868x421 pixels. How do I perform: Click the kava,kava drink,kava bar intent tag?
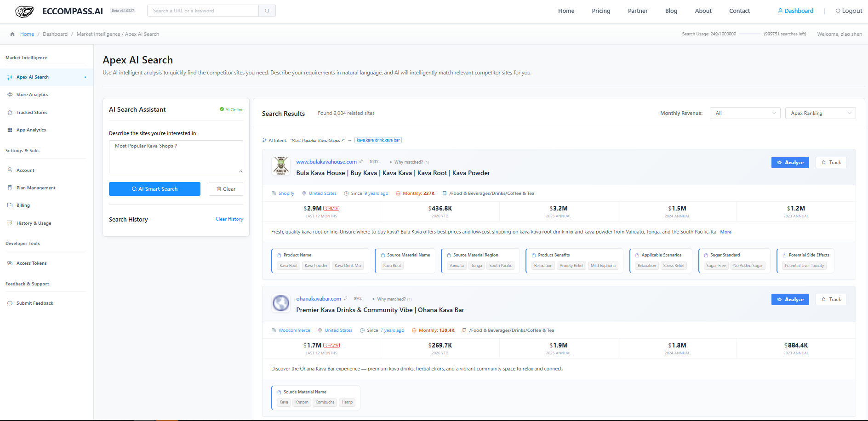coord(378,140)
